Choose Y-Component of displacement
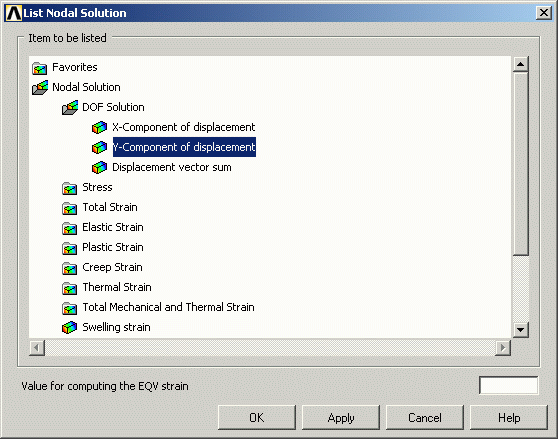558x439 pixels. point(184,147)
